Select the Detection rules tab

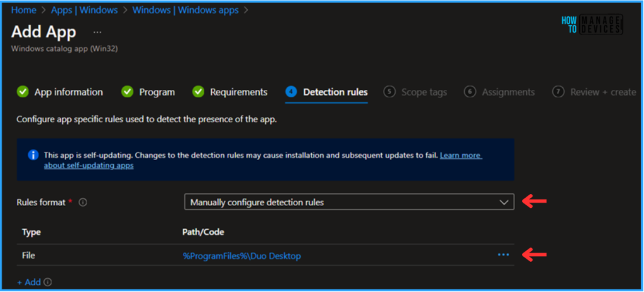tap(326, 92)
